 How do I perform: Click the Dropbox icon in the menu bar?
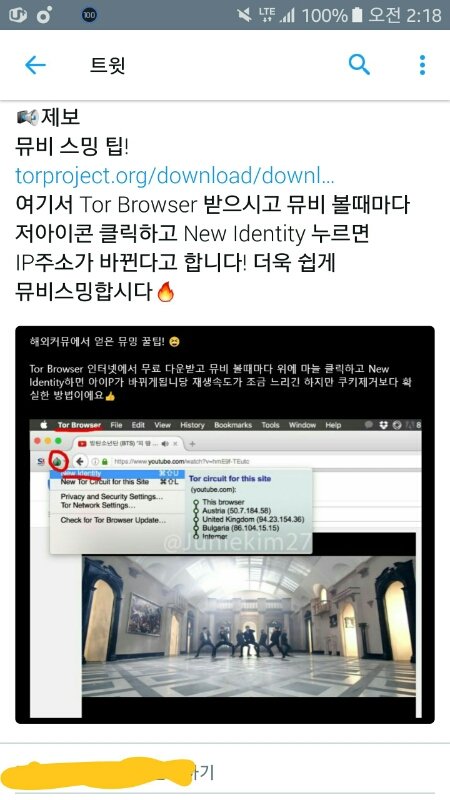pos(384,425)
